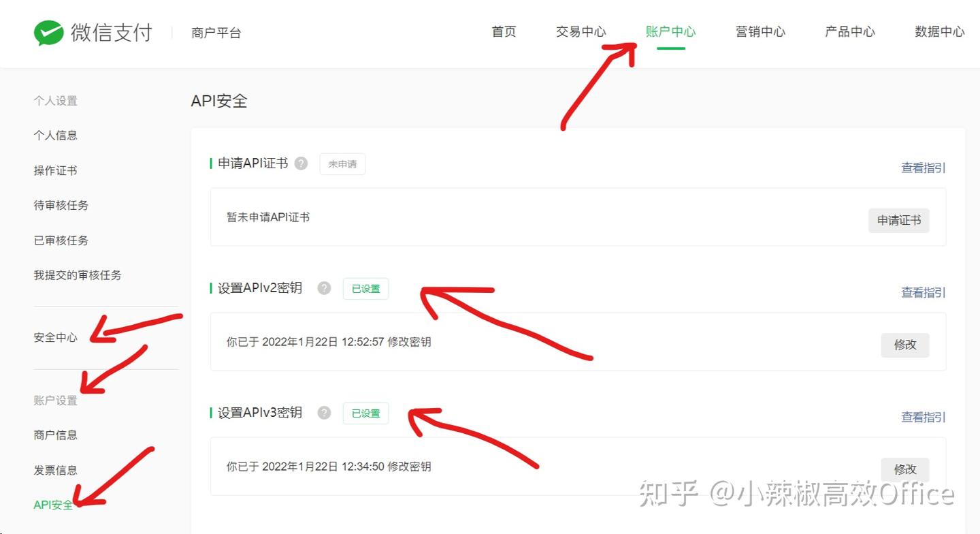The image size is (980, 534).
Task: Click the WeChat Pay green logo icon
Action: click(48, 33)
